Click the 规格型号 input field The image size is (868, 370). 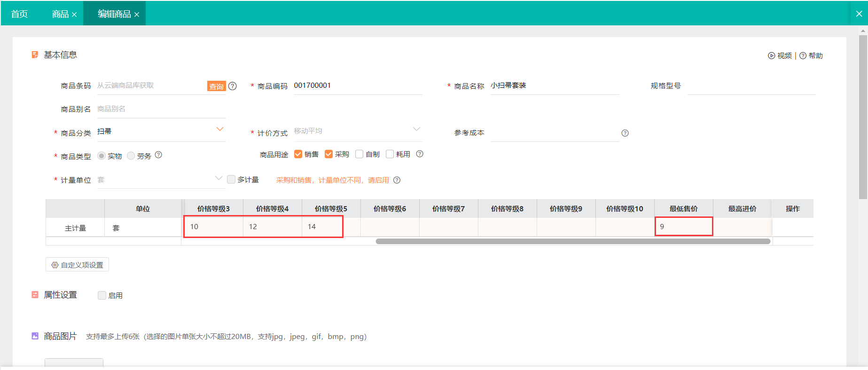point(751,85)
